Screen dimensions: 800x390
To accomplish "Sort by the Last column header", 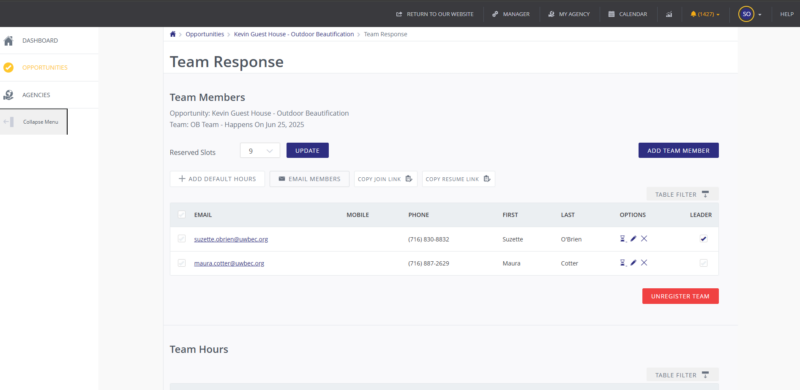I will (568, 215).
